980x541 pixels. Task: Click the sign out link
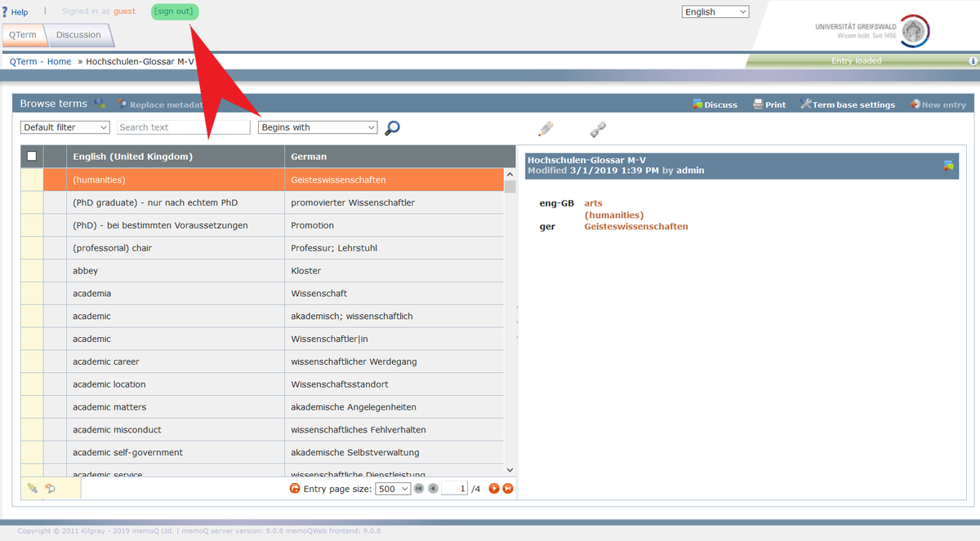(175, 11)
